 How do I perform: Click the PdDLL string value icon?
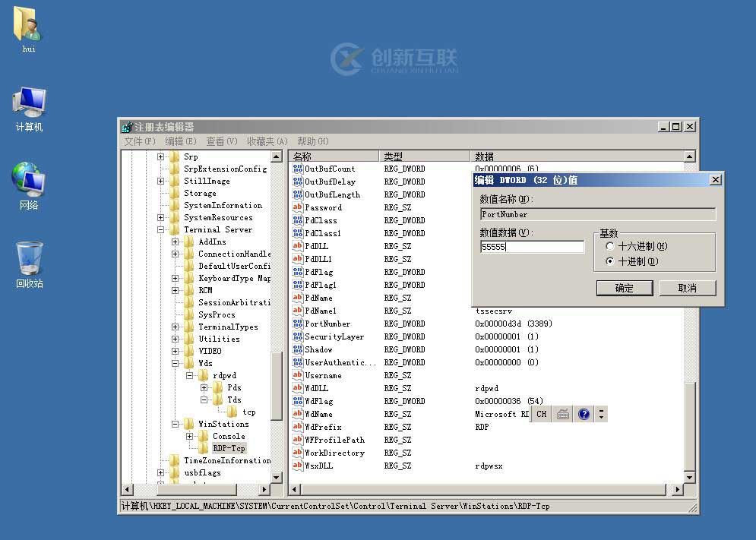click(x=298, y=246)
